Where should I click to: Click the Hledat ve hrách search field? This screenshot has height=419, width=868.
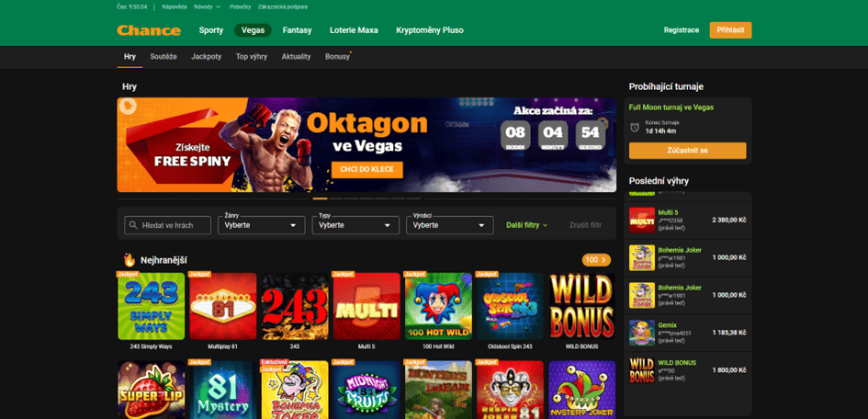(168, 225)
